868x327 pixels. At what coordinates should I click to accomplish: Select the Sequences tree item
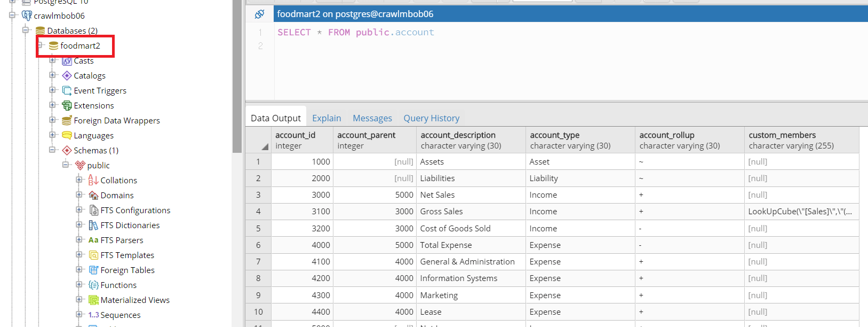click(121, 315)
